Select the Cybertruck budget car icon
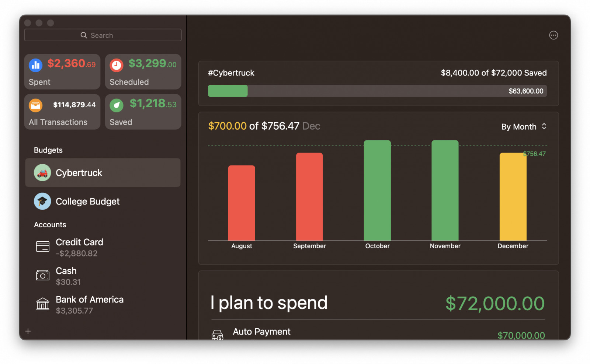Image resolution: width=590 pixels, height=364 pixels. [42, 172]
